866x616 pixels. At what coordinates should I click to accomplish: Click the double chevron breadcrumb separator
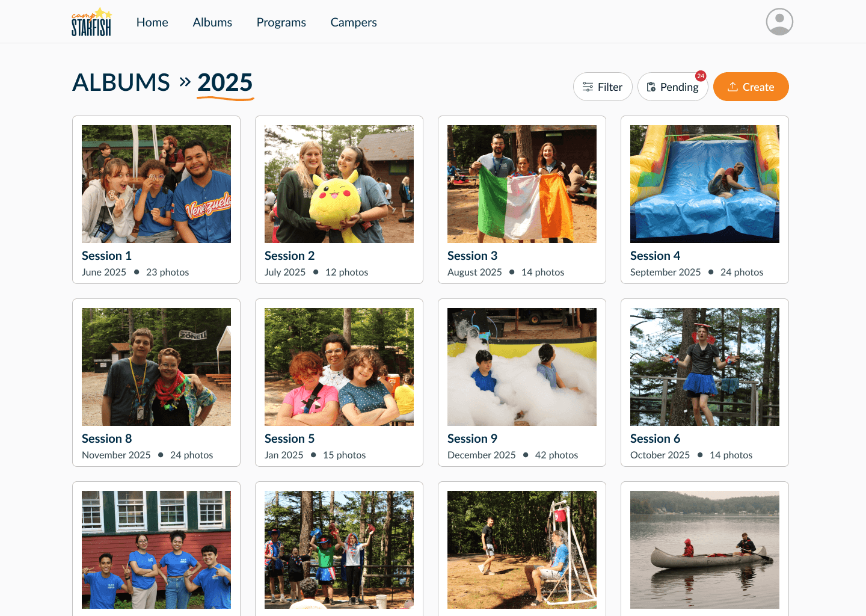click(185, 81)
